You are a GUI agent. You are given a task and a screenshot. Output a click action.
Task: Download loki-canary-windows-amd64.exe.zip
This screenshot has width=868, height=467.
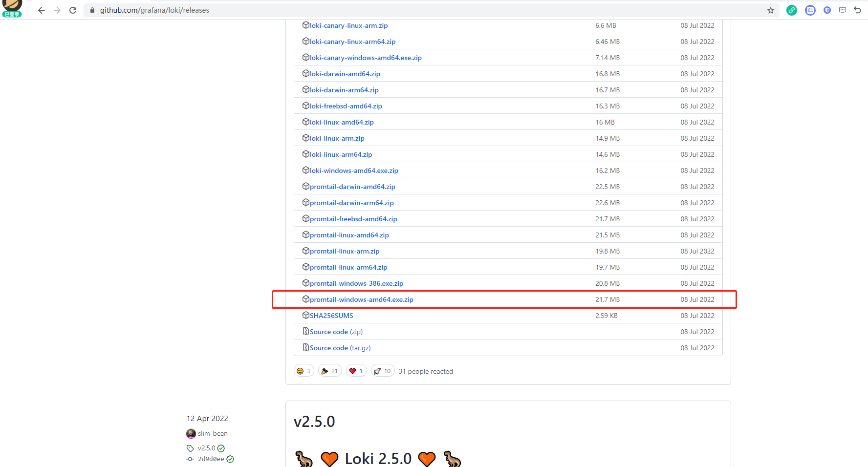(x=366, y=58)
